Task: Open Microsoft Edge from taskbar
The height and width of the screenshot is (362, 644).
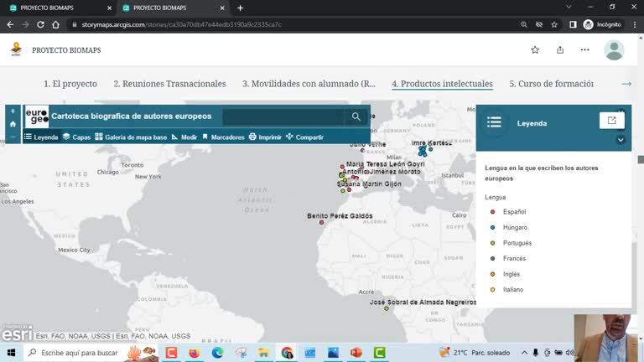Action: pyautogui.click(x=217, y=353)
